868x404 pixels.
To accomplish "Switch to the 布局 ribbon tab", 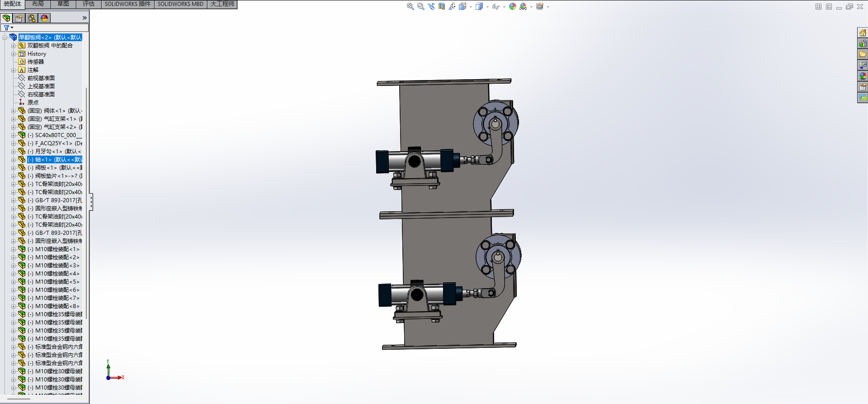I will click(38, 4).
